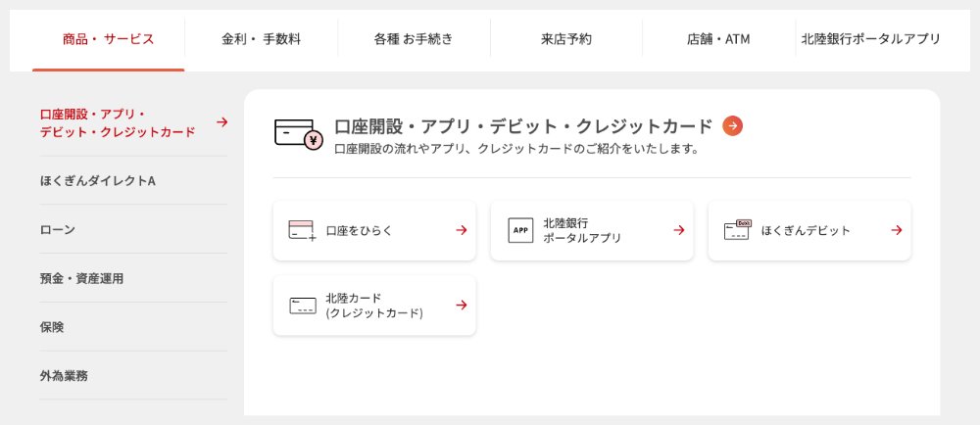The width and height of the screenshot is (980, 425).
Task: Select 預金・資産運用 in the sidebar
Action: click(133, 278)
